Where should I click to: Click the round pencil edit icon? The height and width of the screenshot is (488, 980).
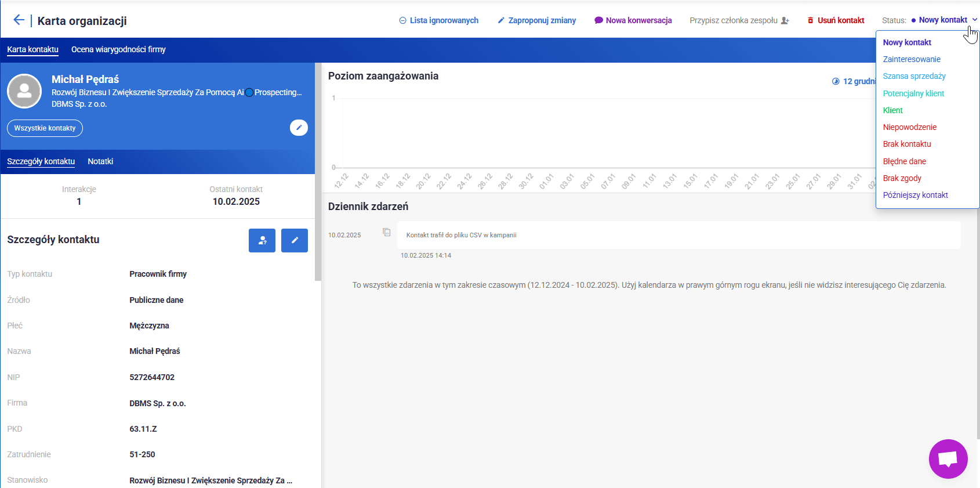pos(299,128)
